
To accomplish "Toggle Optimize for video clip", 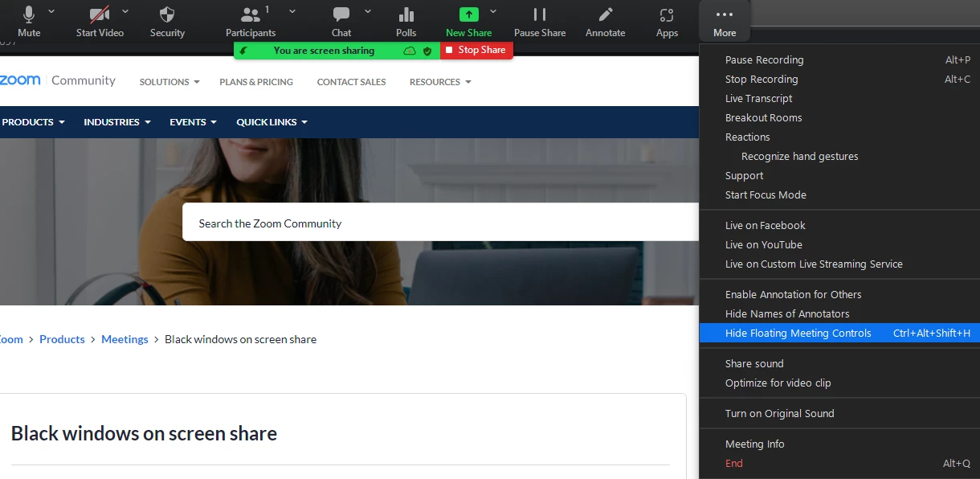I will (839, 383).
